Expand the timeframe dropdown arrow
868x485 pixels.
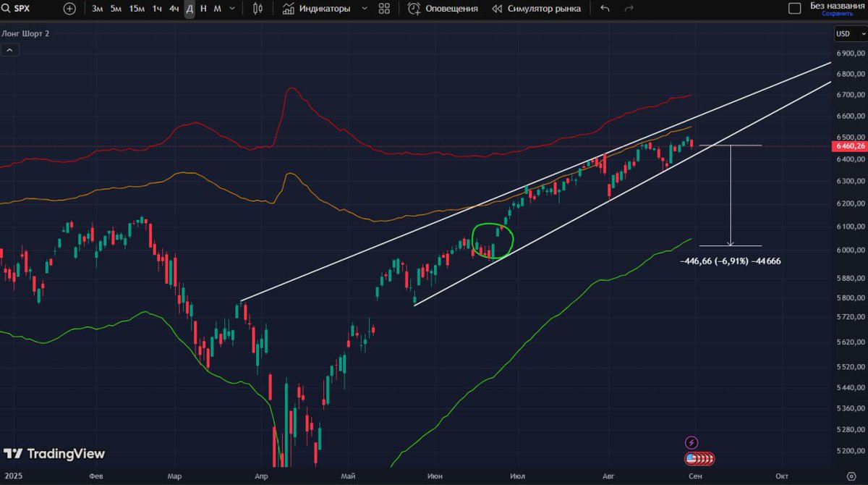point(231,9)
